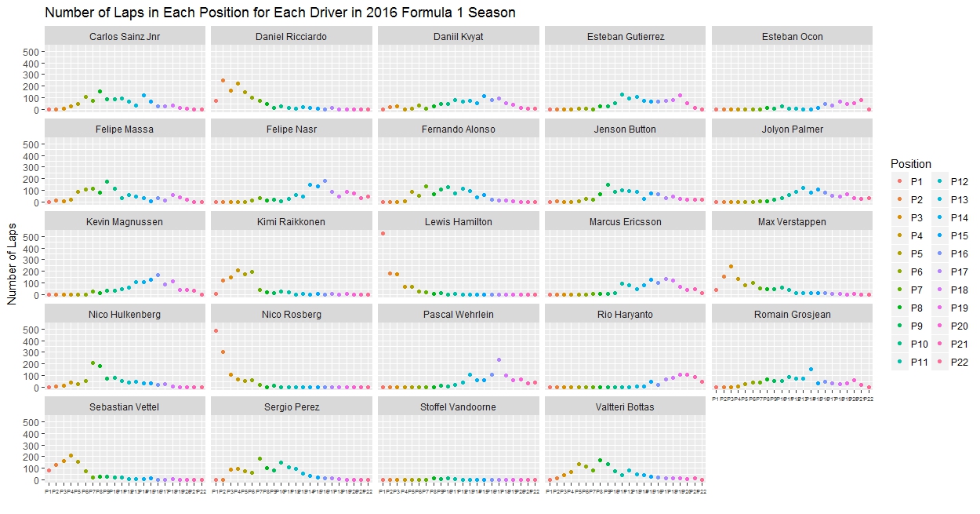The width and height of the screenshot is (980, 514).
Task: Click the chart title text
Action: (x=280, y=13)
